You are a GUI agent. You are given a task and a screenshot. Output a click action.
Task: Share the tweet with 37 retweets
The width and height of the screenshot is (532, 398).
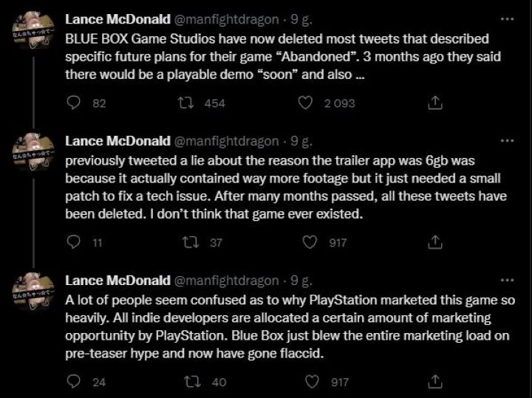pyautogui.click(x=436, y=242)
